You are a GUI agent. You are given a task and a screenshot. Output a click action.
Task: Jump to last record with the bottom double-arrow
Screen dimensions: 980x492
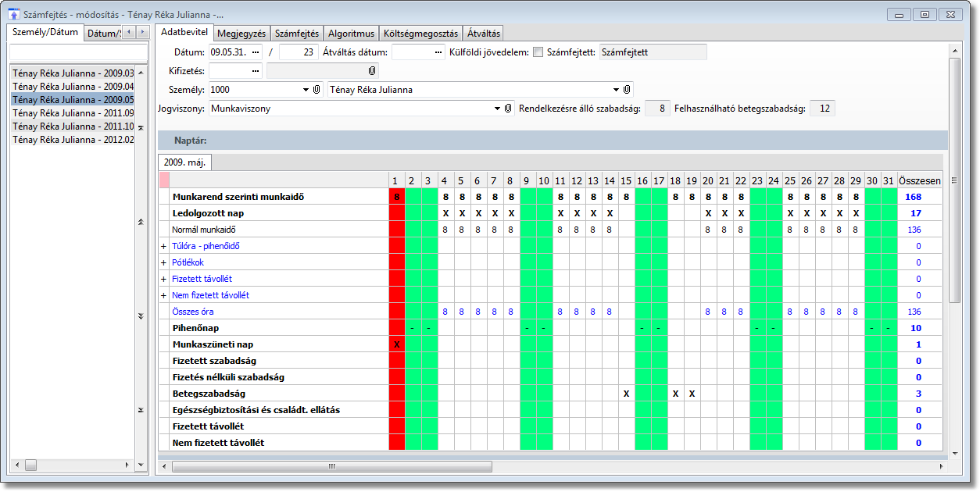coord(141,411)
